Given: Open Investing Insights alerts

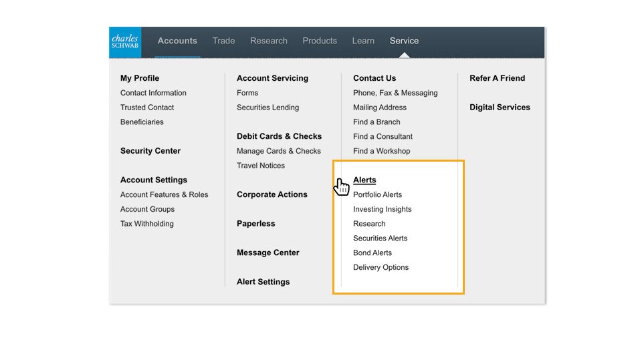Looking at the screenshot, I should click(382, 210).
